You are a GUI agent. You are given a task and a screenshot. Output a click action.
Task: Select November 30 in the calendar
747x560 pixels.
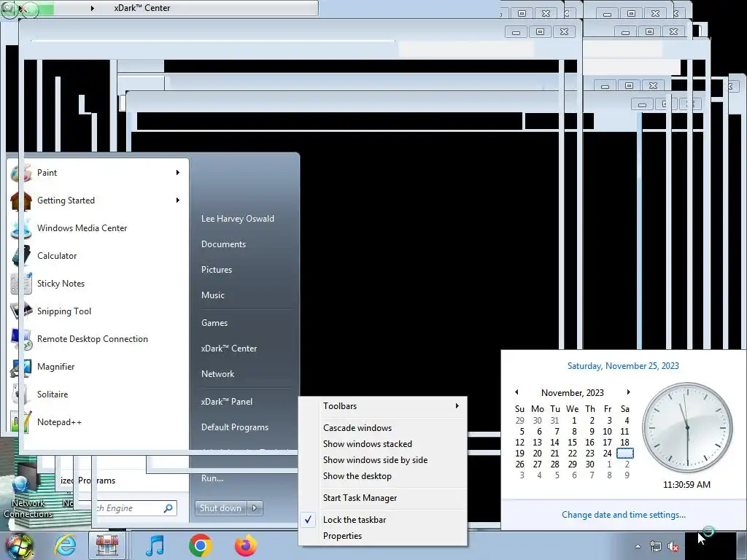point(589,464)
